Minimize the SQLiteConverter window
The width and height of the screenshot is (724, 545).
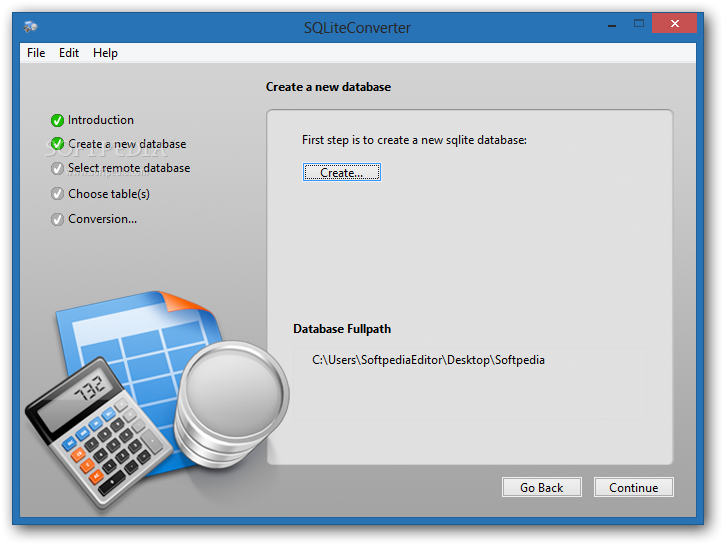click(612, 25)
